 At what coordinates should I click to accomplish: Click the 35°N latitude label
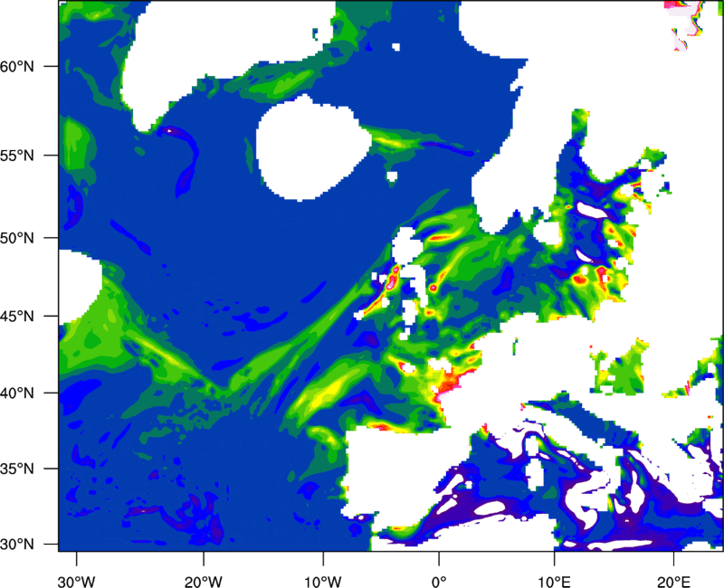[17, 469]
